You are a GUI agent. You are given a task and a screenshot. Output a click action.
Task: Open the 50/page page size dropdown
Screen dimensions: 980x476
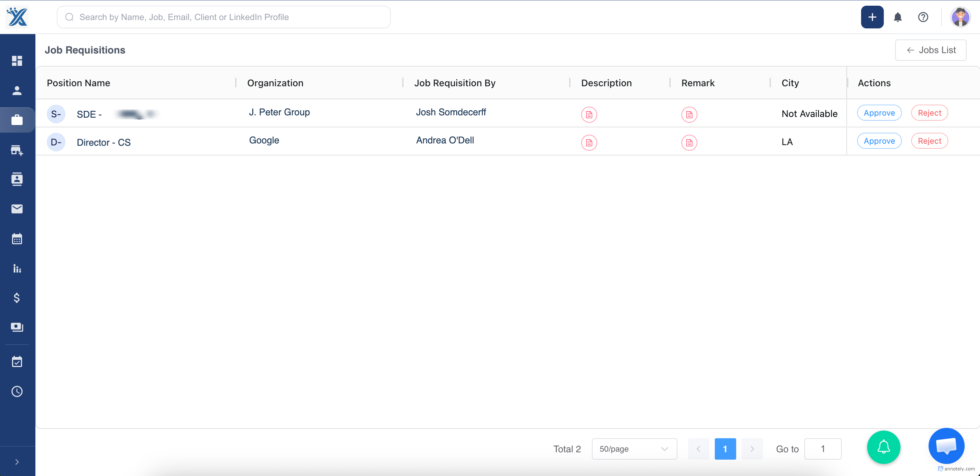coord(634,449)
